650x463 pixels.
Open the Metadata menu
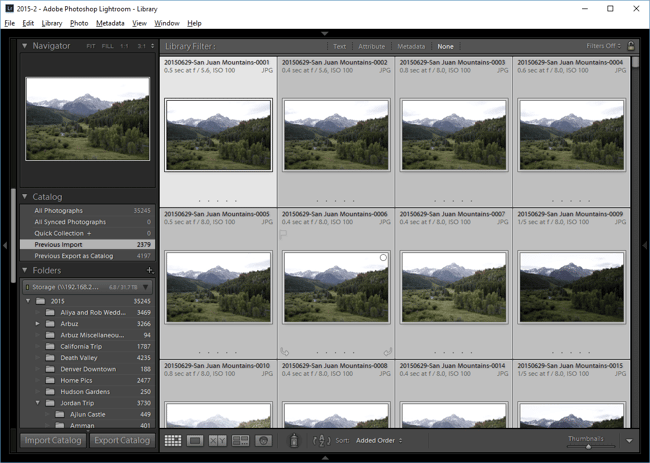110,23
